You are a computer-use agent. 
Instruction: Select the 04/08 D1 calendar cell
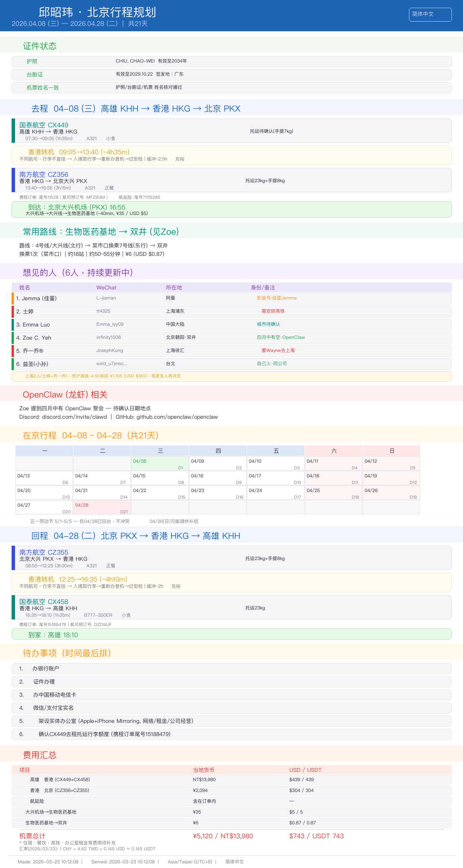[160, 464]
